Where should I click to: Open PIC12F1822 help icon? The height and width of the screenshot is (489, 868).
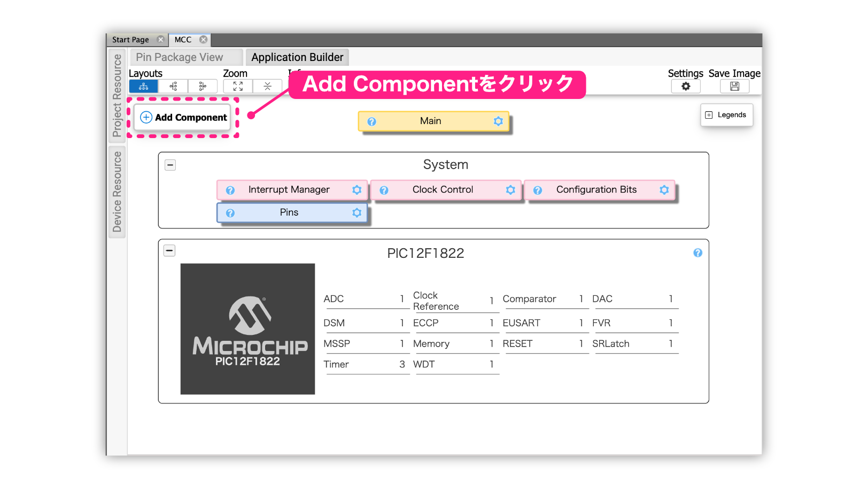pyautogui.click(x=697, y=253)
